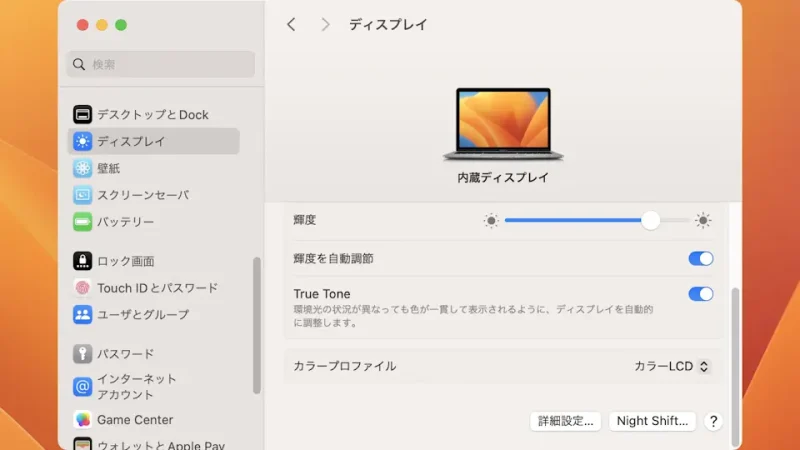Click the 詳細設定... button
The image size is (800, 450).
coord(565,421)
